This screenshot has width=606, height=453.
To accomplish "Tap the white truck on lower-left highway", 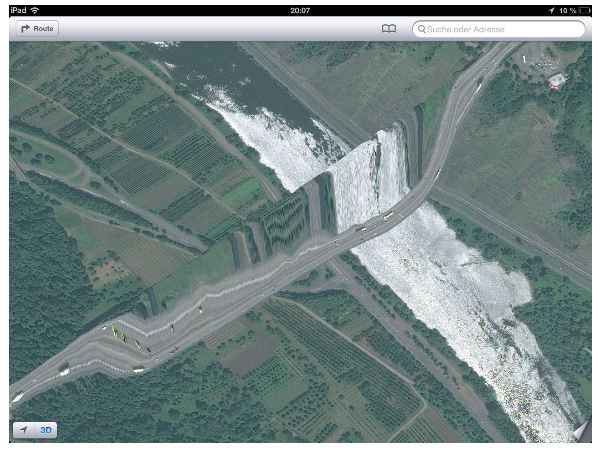I will tap(62, 370).
